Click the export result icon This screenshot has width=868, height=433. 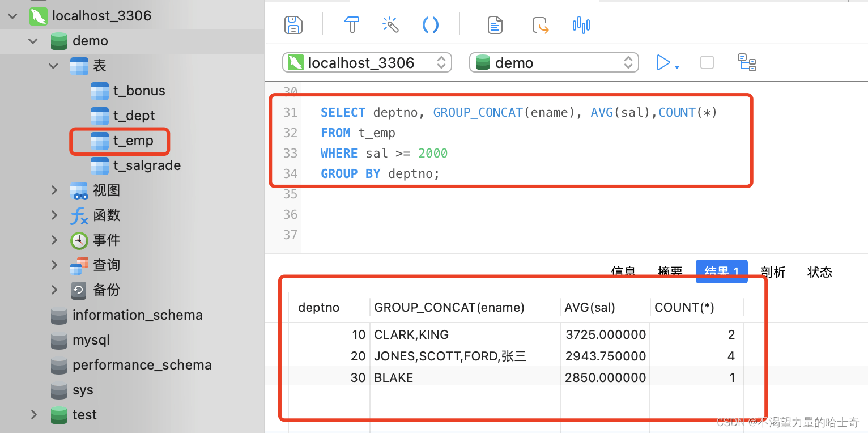[x=540, y=25]
